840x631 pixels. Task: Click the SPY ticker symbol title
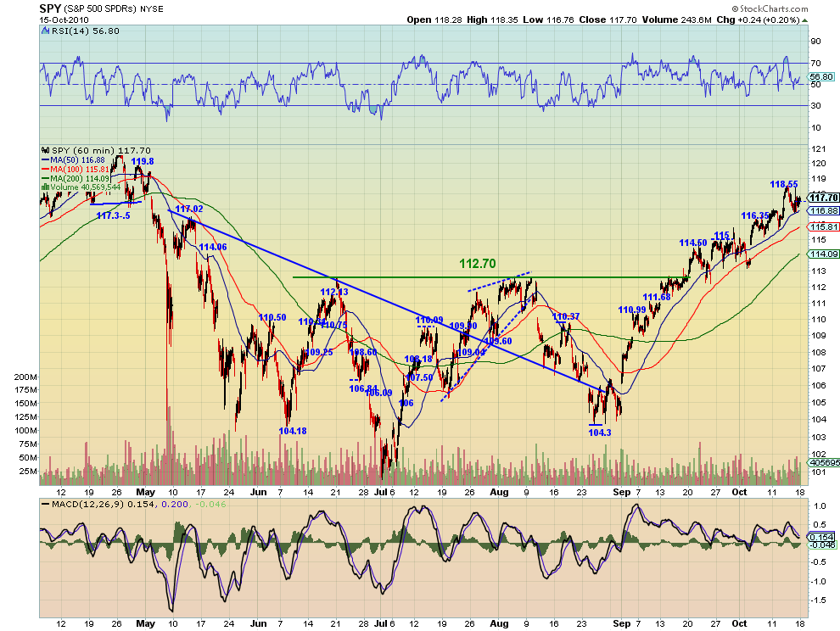pos(50,8)
